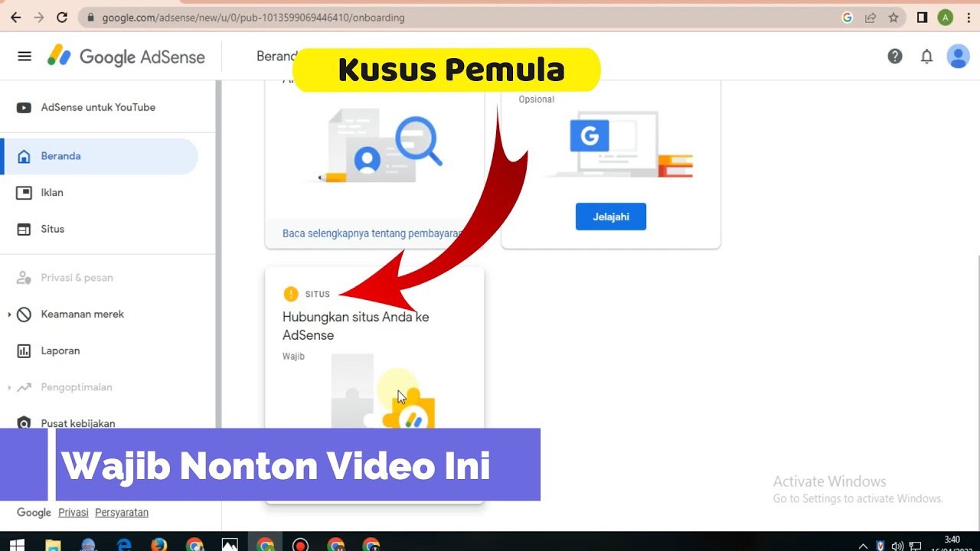Click the payment document illustration
Viewport: 980px width, 551px height.
(381, 145)
